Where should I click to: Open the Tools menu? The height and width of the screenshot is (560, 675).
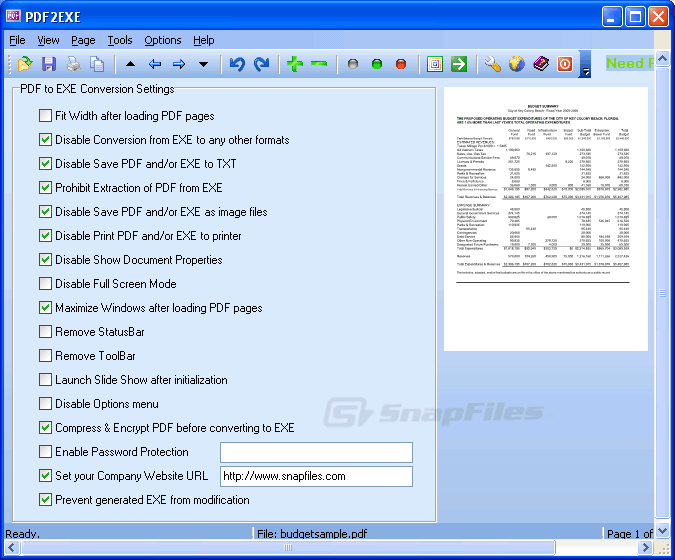click(120, 40)
